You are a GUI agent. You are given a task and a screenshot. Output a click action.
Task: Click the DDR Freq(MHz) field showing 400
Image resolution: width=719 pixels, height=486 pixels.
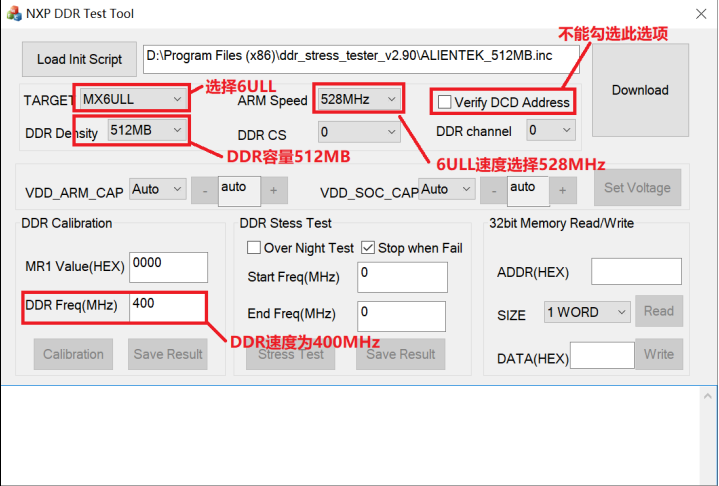(x=167, y=307)
